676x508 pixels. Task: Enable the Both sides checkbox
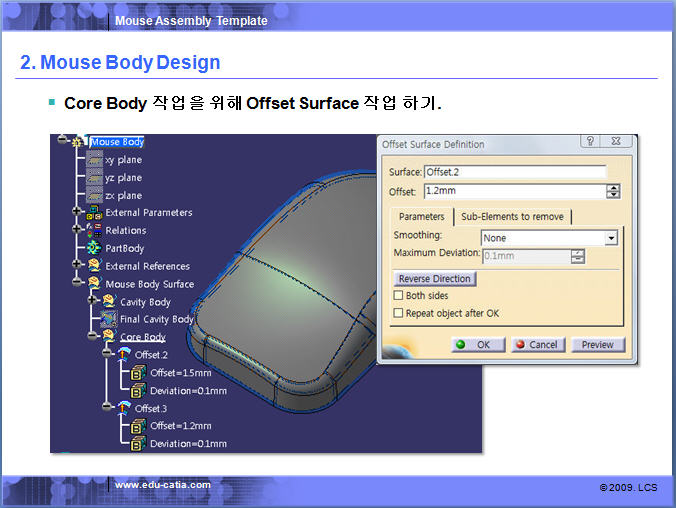coord(399,296)
